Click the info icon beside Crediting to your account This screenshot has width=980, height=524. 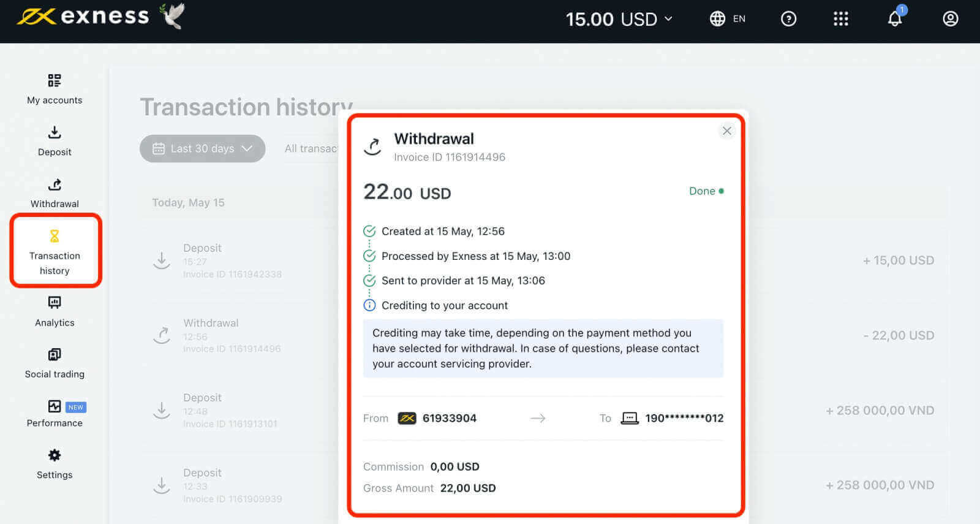pos(369,305)
